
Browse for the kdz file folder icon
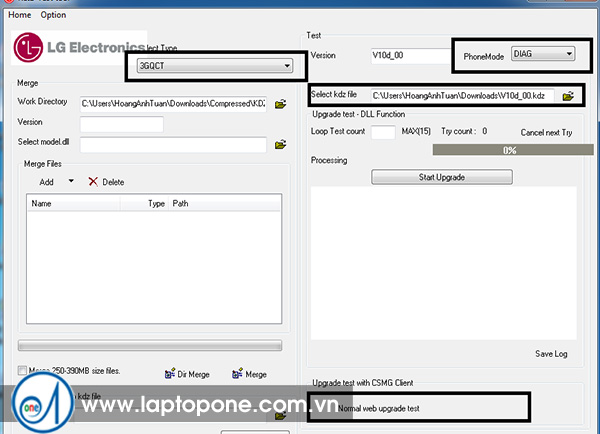pos(568,96)
